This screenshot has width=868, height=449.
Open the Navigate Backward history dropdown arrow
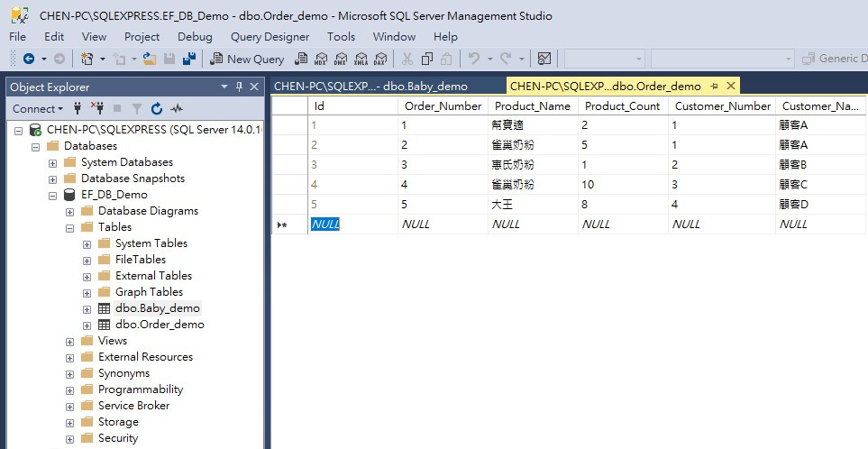pyautogui.click(x=44, y=58)
